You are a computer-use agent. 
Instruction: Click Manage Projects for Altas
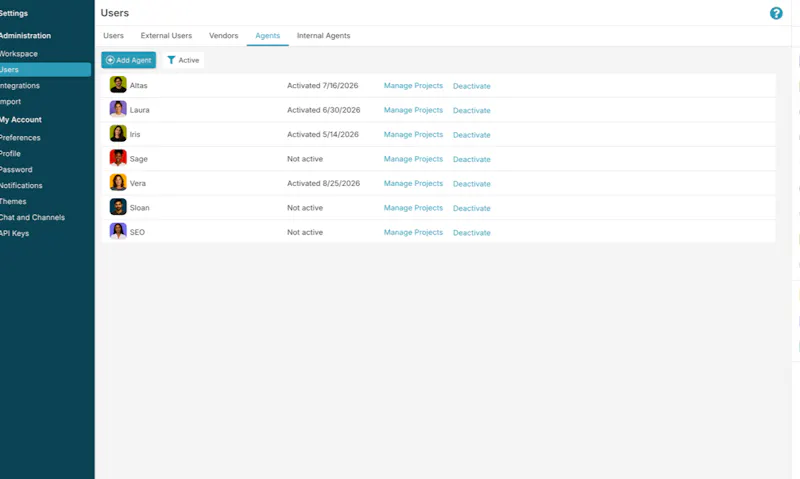pyautogui.click(x=413, y=86)
